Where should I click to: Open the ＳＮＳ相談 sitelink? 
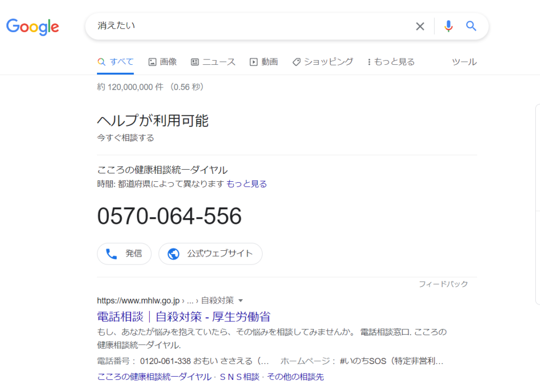pos(239,377)
